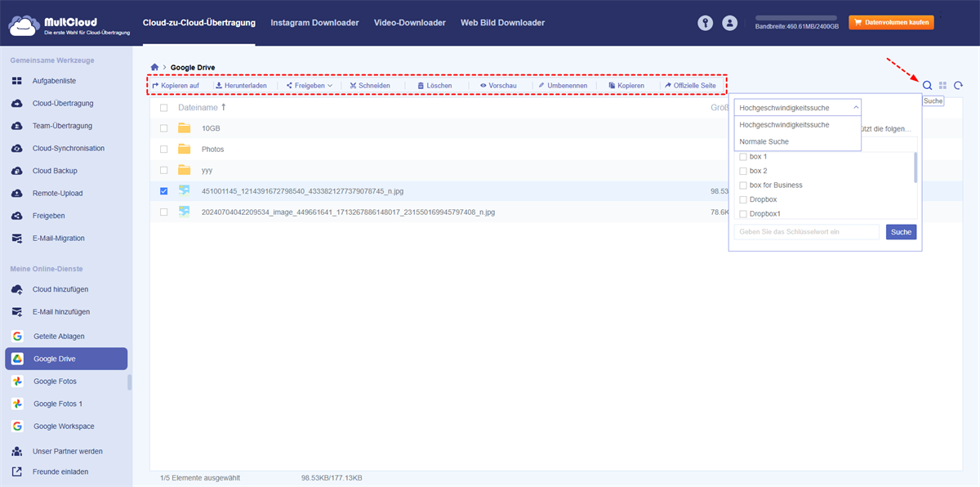This screenshot has height=487, width=980.
Task: Open Offizielle Seite in toolbar
Action: pyautogui.click(x=690, y=85)
